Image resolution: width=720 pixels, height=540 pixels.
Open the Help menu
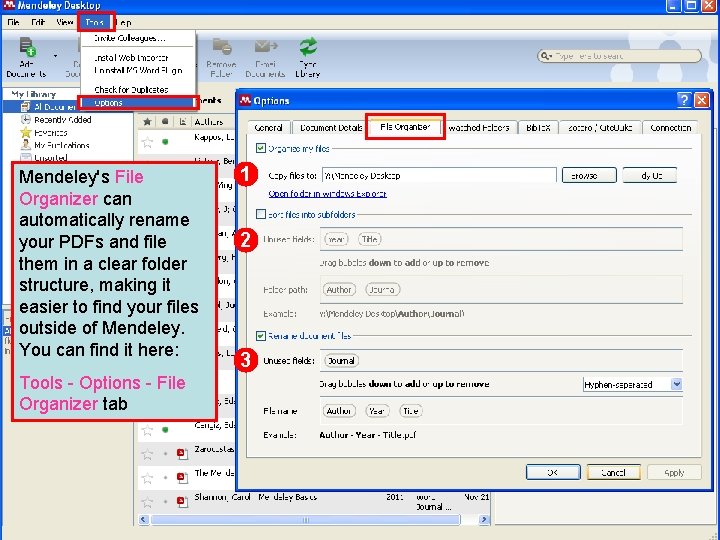click(x=124, y=22)
